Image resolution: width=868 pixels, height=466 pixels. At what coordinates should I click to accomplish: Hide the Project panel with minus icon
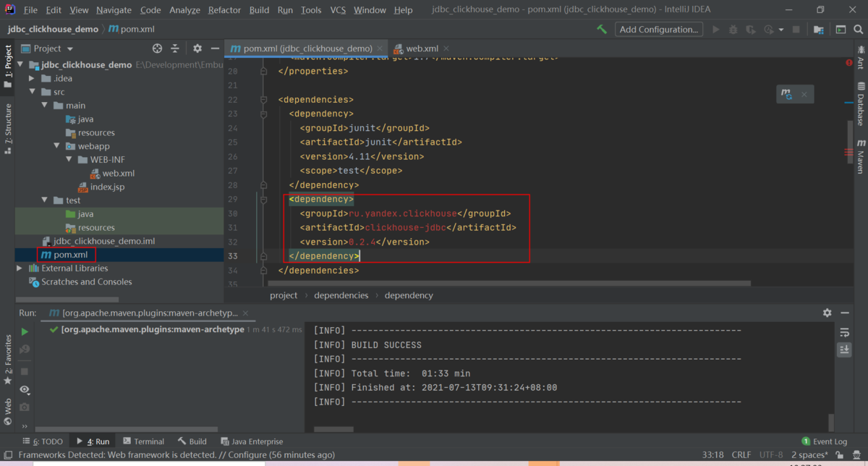[215, 48]
